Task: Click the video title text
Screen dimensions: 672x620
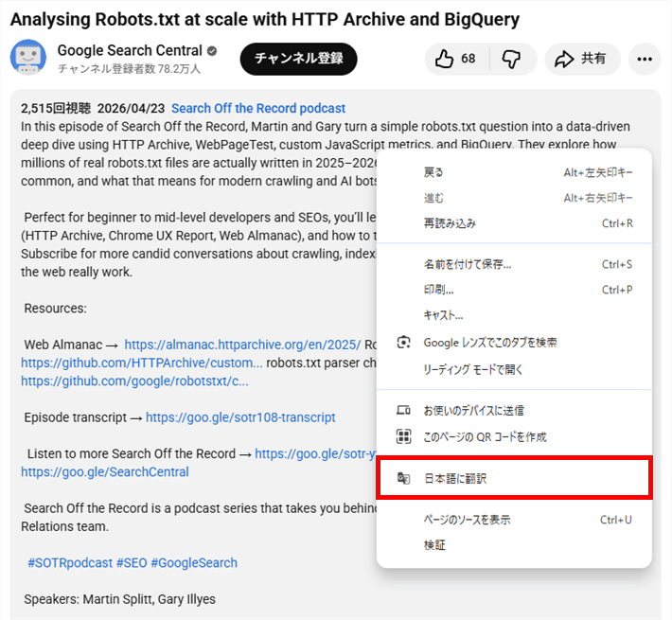Action: click(x=265, y=20)
